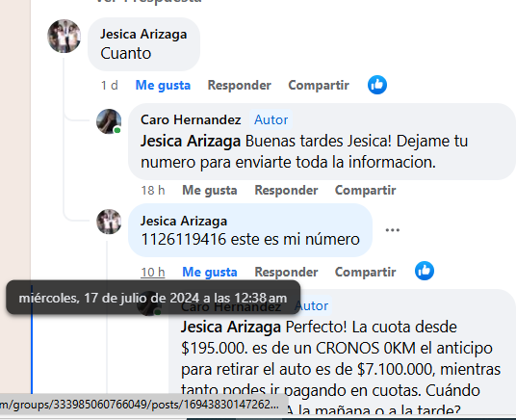Open Caro Hernandez's name in the first reply
Image resolution: width=516 pixels, height=420 pixels.
click(x=191, y=119)
